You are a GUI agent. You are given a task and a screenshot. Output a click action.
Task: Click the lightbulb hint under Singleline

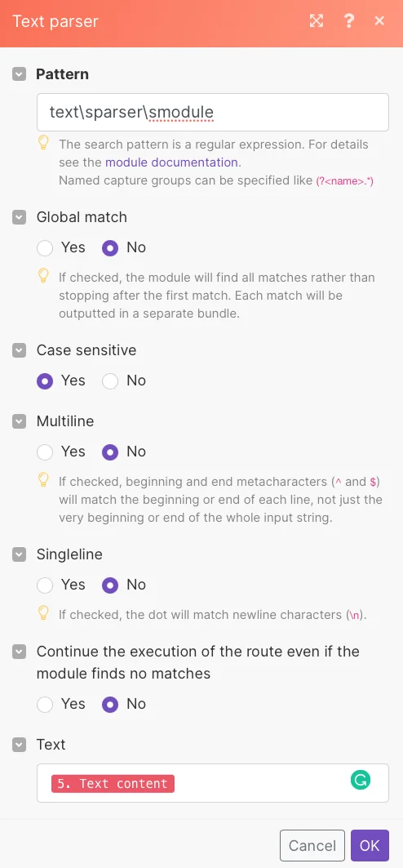point(44,612)
